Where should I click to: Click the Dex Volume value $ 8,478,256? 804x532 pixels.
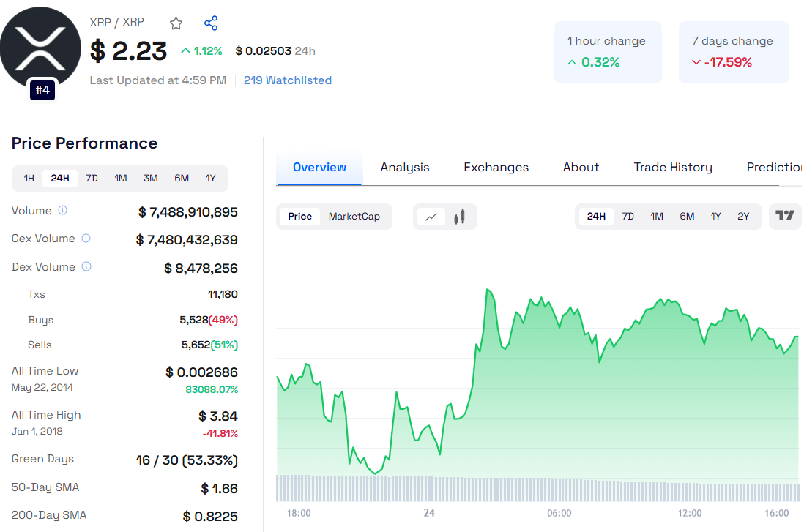(x=201, y=269)
